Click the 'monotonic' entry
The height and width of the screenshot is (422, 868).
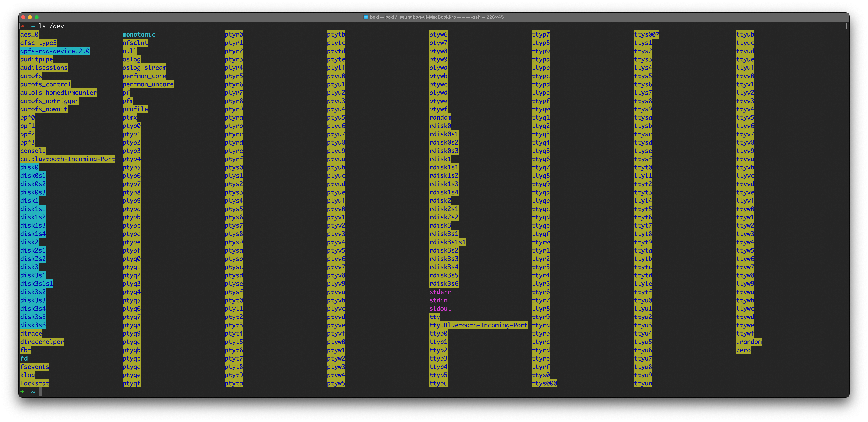tap(139, 34)
